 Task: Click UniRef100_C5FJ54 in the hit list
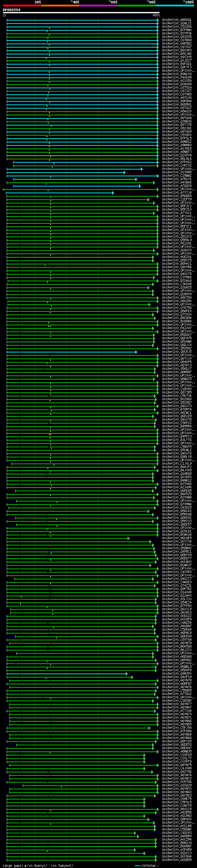[177, 728]
